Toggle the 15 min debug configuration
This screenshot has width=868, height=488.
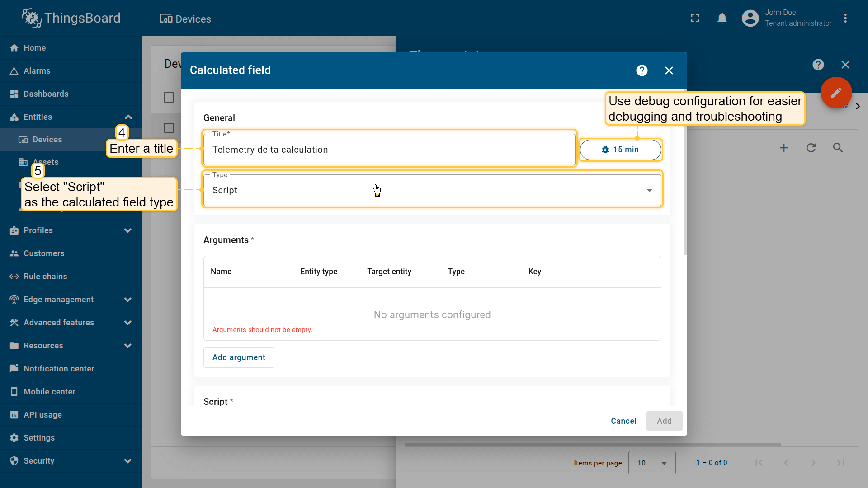620,150
